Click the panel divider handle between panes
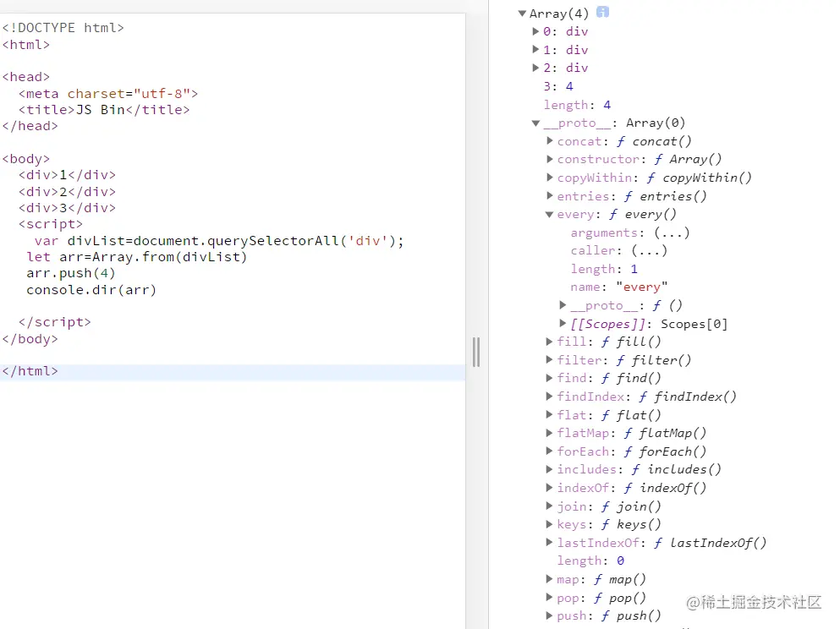Viewport: 840px width, 629px height. 475,352
